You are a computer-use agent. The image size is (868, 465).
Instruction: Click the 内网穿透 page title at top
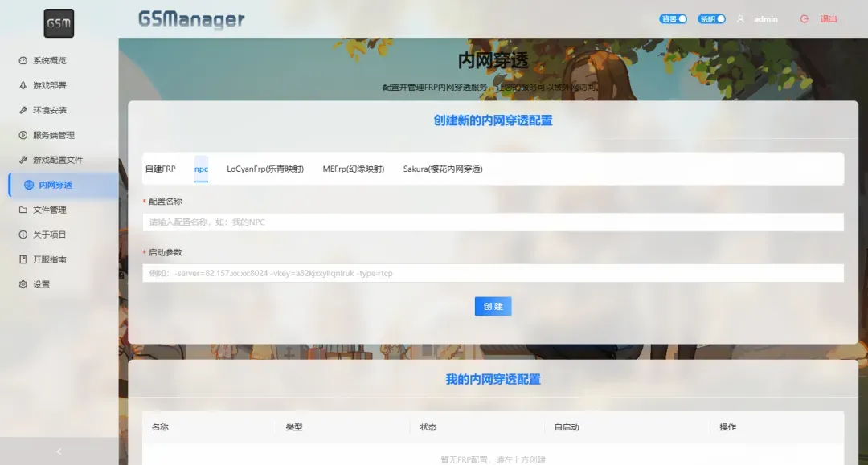pyautogui.click(x=493, y=60)
